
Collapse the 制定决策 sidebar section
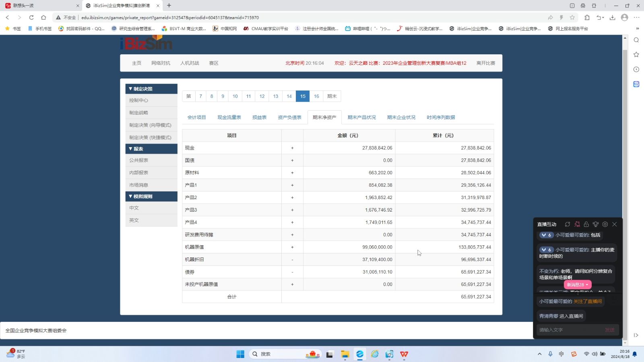(151, 89)
